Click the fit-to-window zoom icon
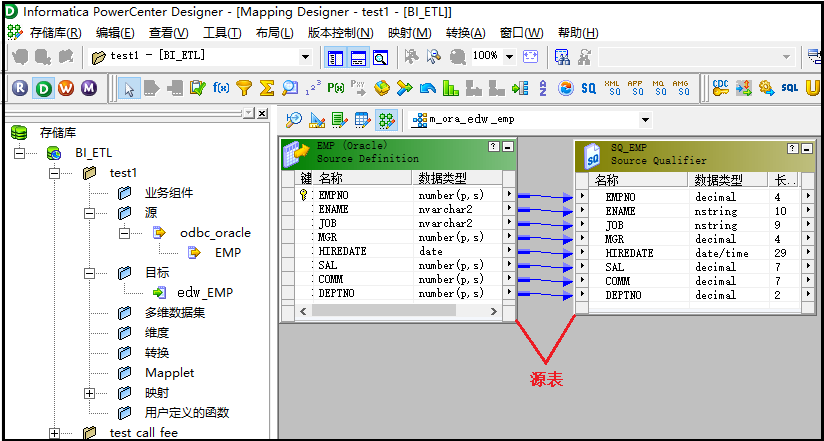 click(x=531, y=57)
